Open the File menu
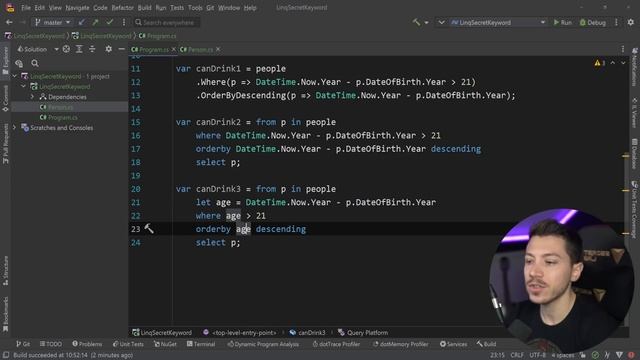 [26, 8]
